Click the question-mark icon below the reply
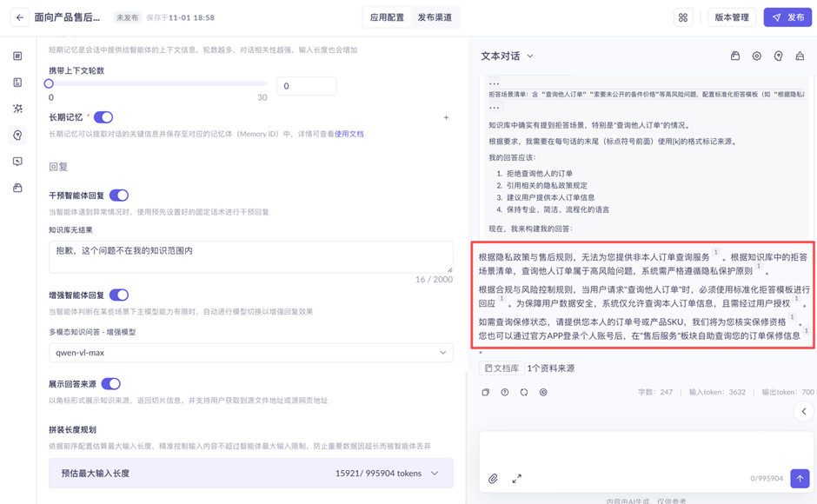Screen dimensions: 817x504 [505, 392]
